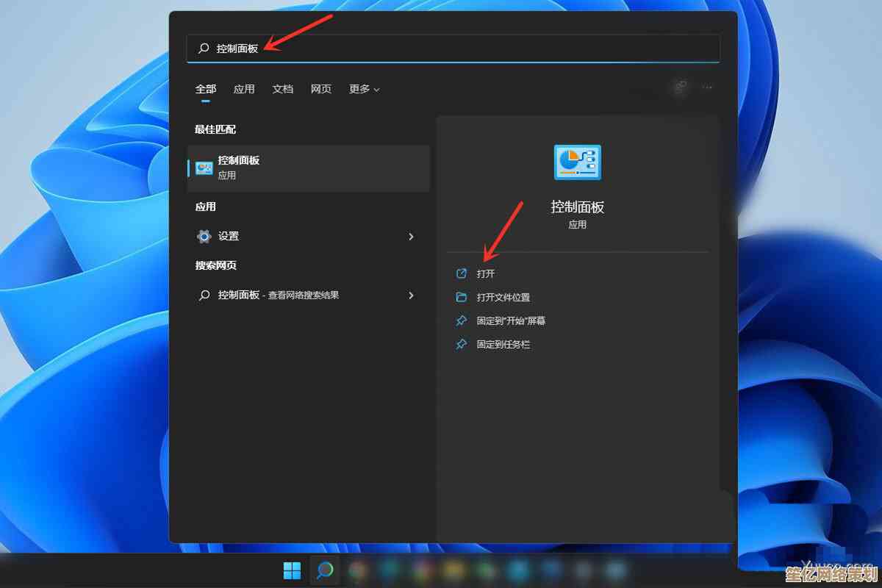Click the 打开文件位置 folder icon
This screenshot has width=882, height=588.
[462, 297]
